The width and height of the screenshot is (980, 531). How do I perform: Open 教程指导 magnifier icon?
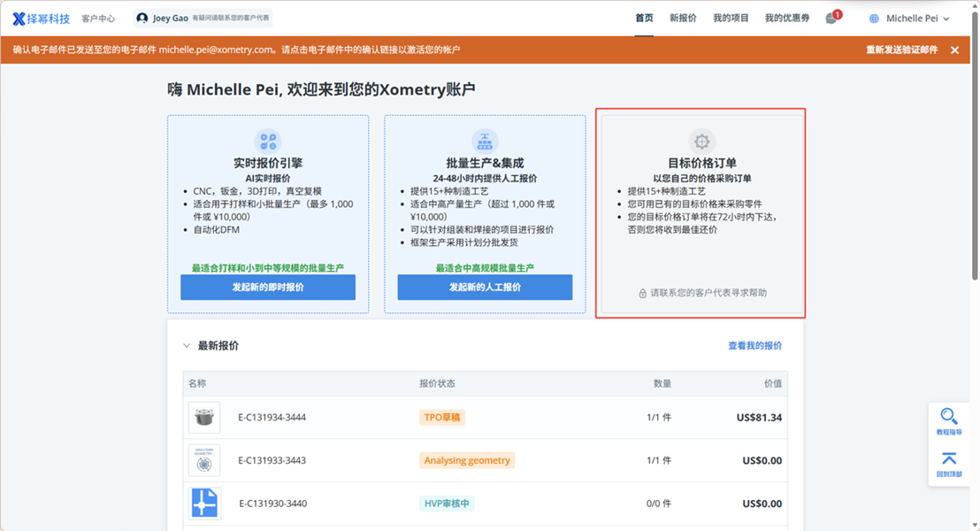949,416
